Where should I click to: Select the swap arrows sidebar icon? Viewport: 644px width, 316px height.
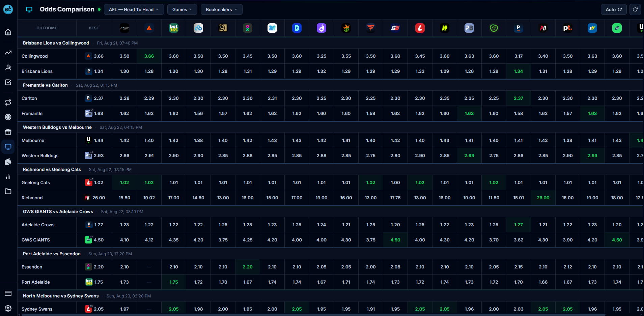coord(8,102)
